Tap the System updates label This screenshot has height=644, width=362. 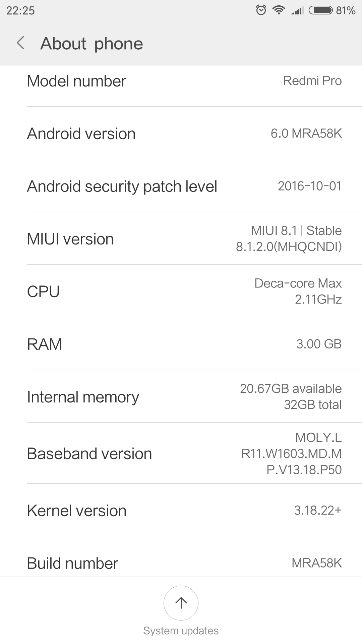(x=181, y=631)
